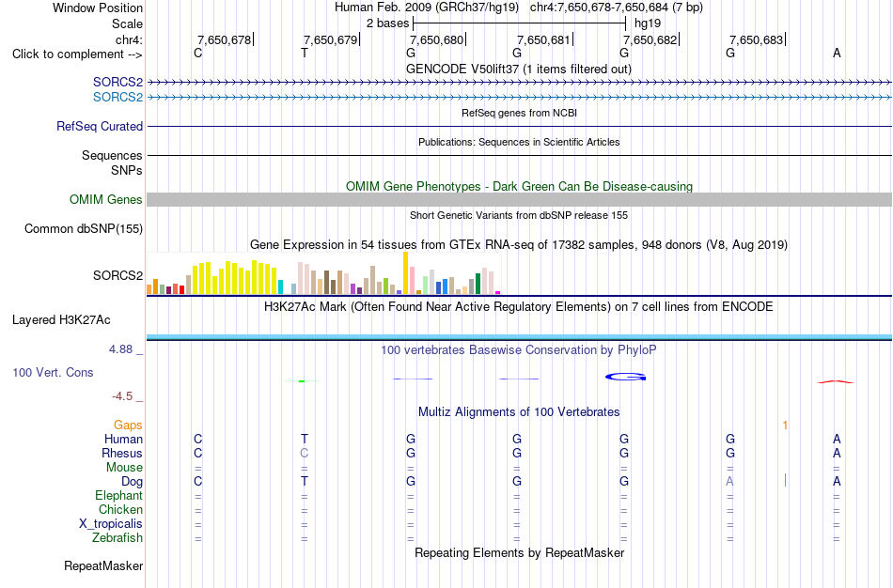This screenshot has width=893, height=588.
Task: Click the OMIM Gene Phenotypes title
Action: tap(520, 186)
